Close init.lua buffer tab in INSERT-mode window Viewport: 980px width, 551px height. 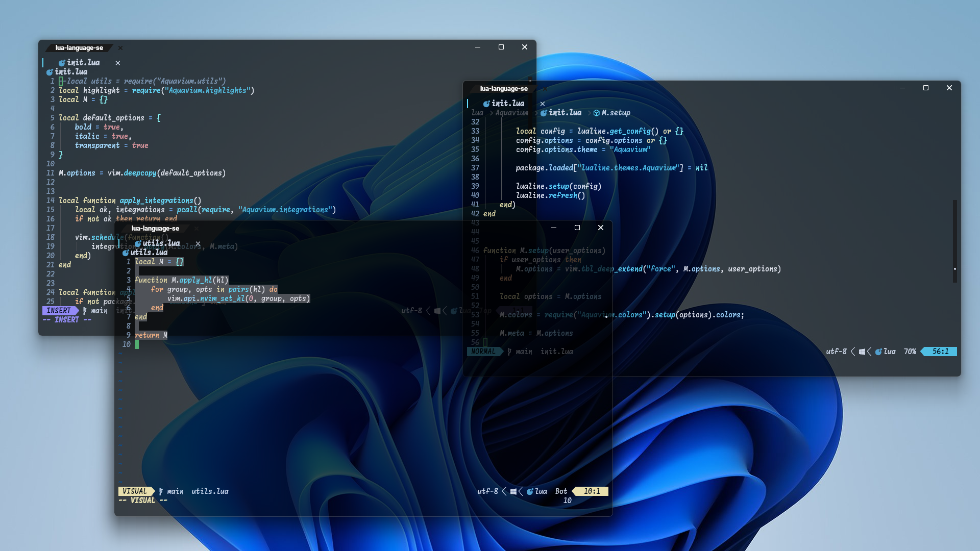tap(118, 63)
